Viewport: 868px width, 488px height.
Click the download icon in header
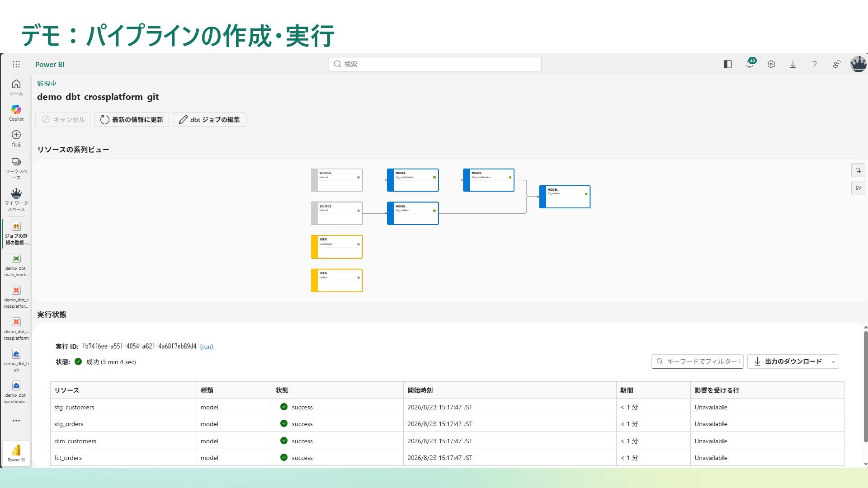[793, 64]
